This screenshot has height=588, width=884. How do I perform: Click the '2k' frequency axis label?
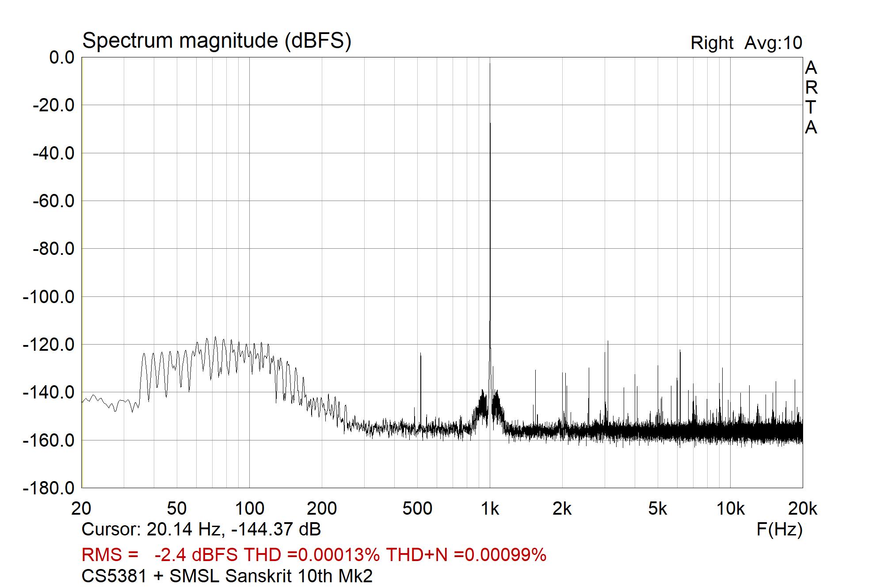pos(562,509)
